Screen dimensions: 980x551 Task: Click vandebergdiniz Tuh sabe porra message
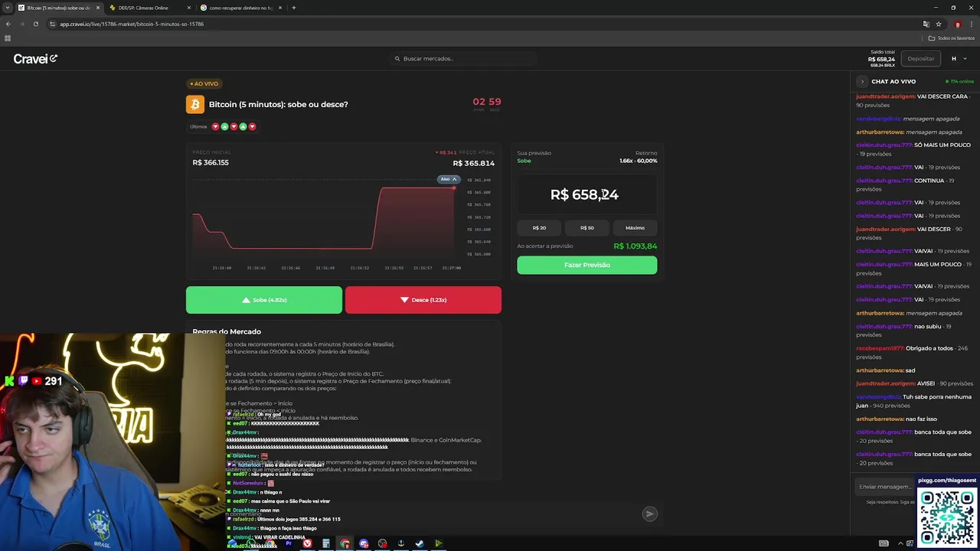913,401
